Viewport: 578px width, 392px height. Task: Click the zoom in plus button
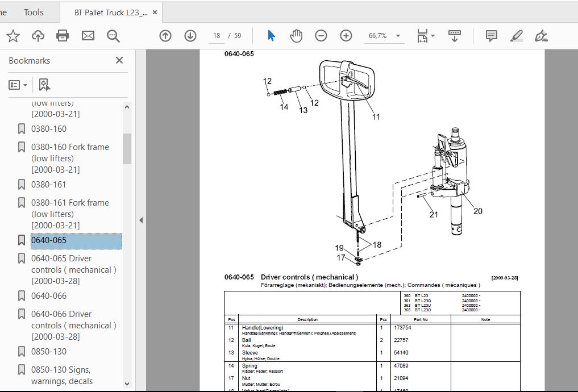346,36
